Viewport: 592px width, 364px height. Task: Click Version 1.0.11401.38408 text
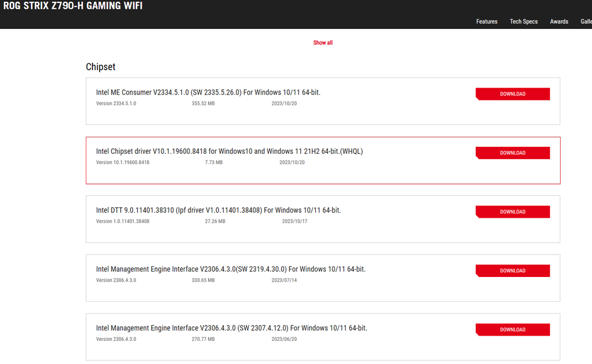123,221
